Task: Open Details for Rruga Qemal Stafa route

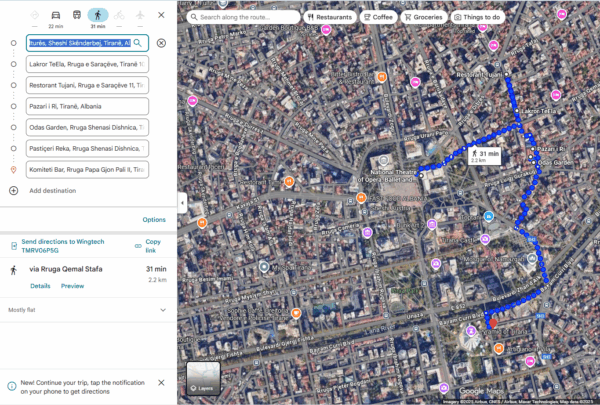Action: (x=40, y=286)
